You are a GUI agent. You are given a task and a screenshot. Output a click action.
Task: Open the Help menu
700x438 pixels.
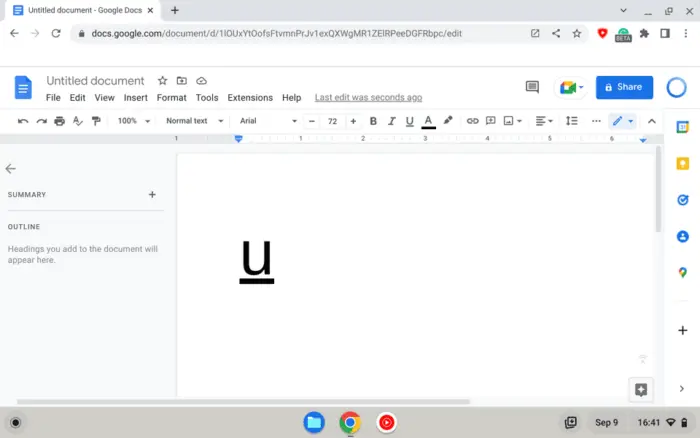point(292,98)
